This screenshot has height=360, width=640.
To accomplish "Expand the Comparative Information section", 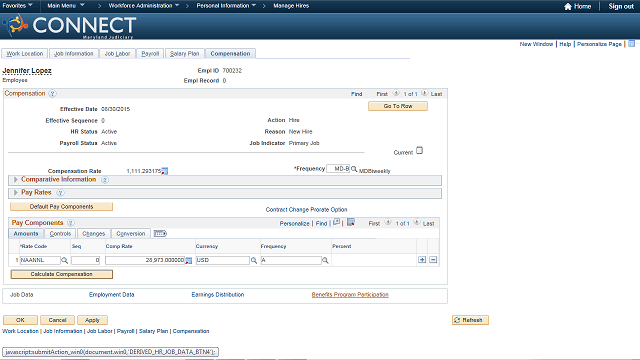I will 16,180.
